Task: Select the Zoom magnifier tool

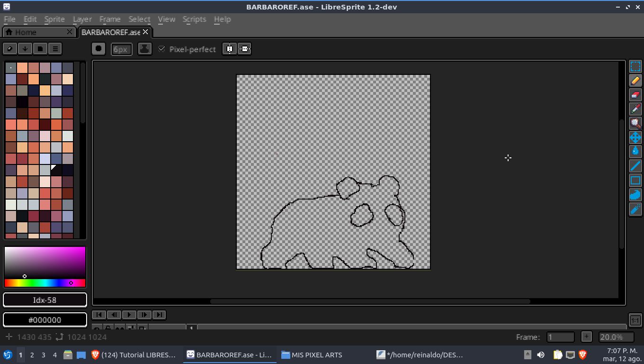Action: 635,123
